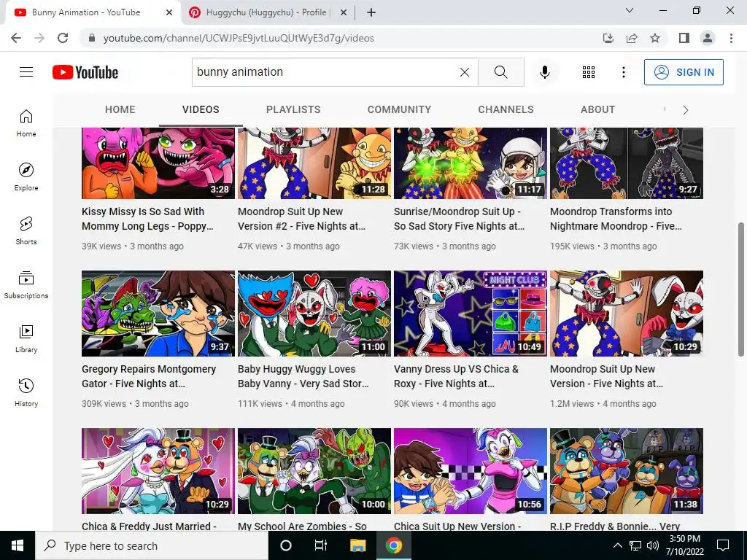The image size is (747, 560).
Task: Open Gregory Repairs Montgomery Gator title
Action: [x=149, y=376]
